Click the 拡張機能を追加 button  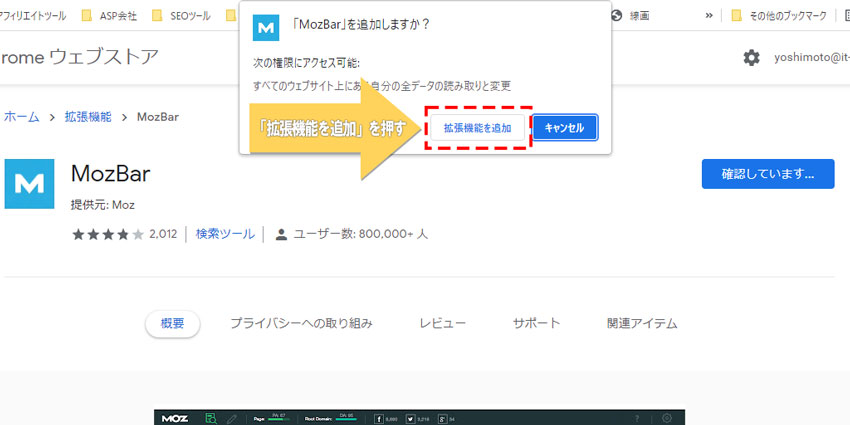pos(477,128)
